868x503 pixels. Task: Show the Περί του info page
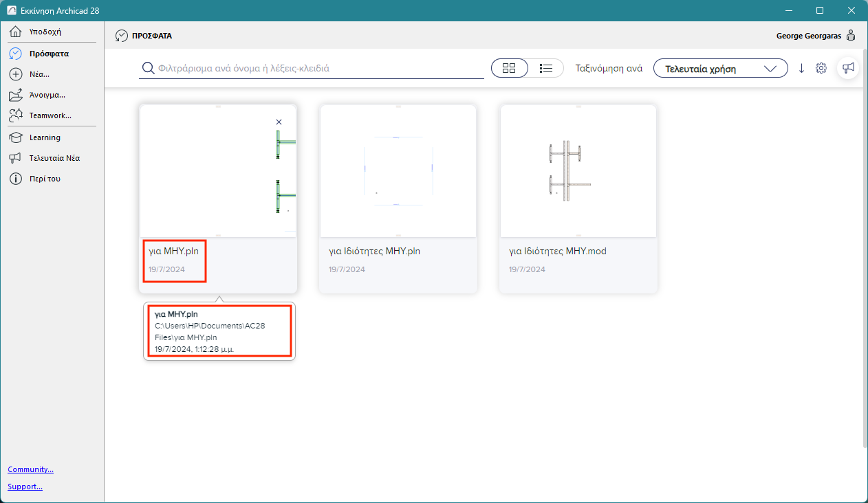click(45, 179)
